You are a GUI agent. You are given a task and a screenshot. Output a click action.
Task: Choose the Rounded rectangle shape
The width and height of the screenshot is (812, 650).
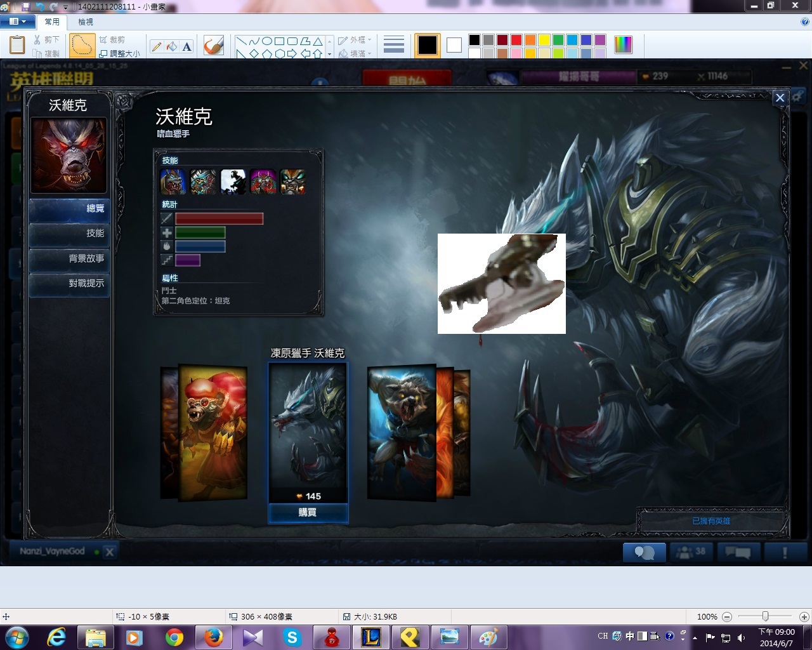pyautogui.click(x=292, y=41)
